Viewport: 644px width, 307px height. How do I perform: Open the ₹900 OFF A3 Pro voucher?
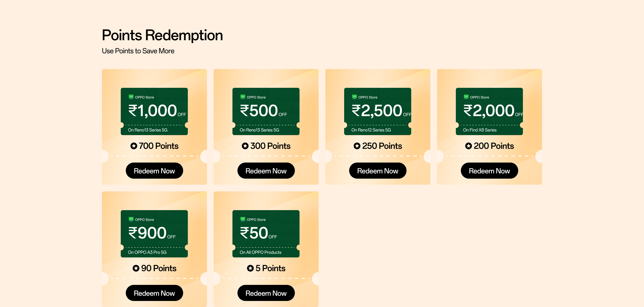click(x=154, y=234)
